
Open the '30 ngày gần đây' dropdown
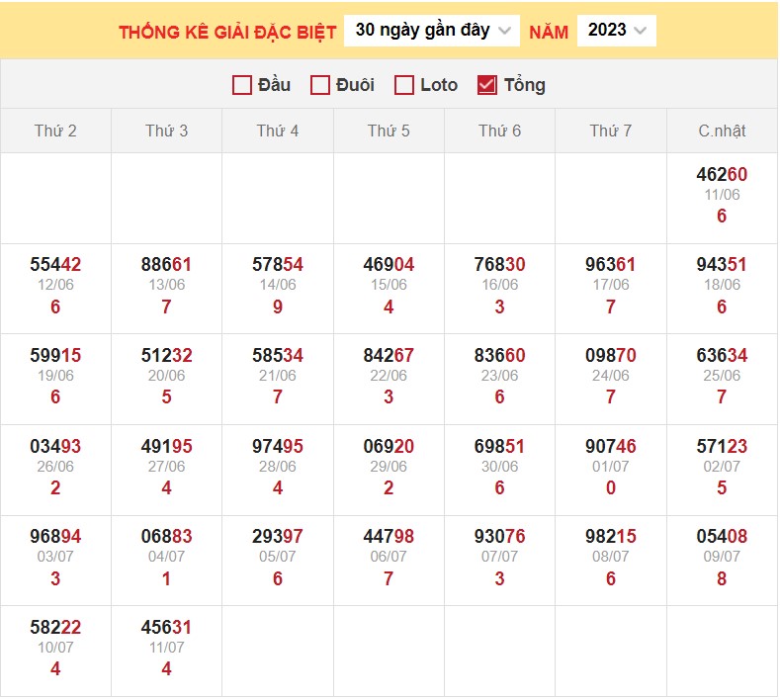(x=432, y=31)
